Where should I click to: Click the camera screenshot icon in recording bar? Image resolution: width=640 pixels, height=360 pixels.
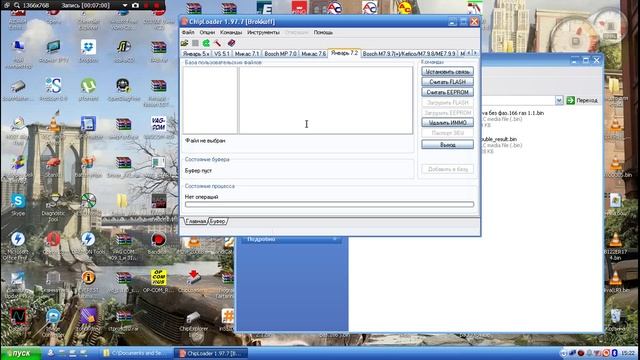point(136,5)
